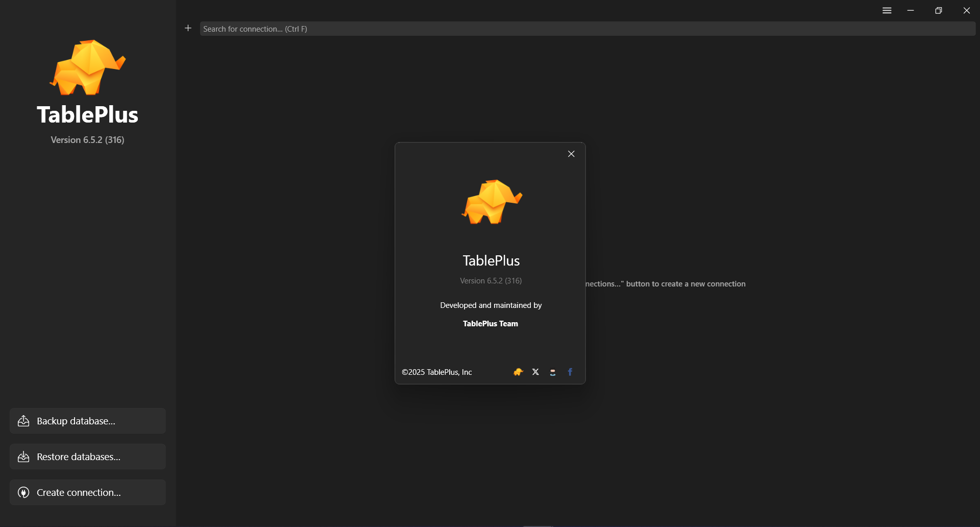Click the large TablePlus heading in sidebar
Viewport: 980px width, 527px height.
tap(87, 114)
